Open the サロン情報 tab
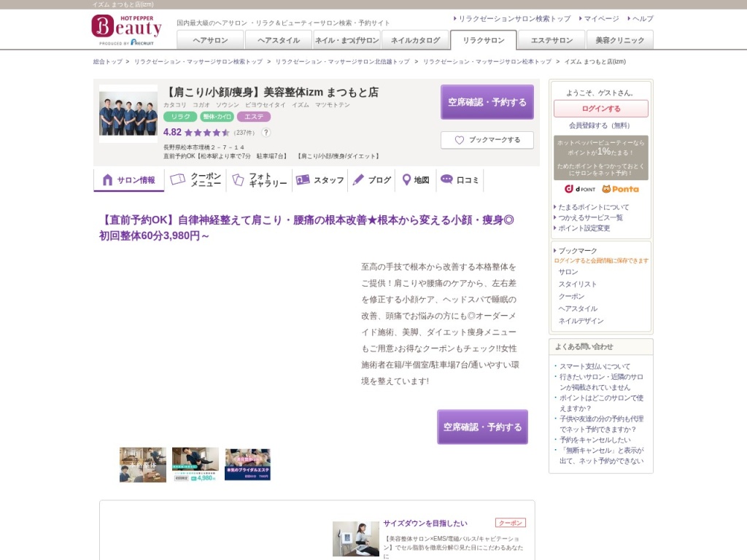The width and height of the screenshot is (747, 560). (129, 180)
